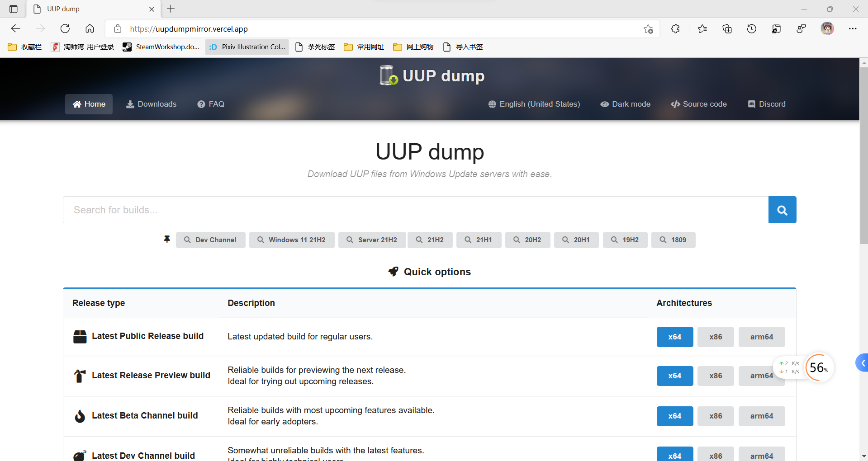Expand the 网上购物 bookmark folder
This screenshot has width=868, height=461.
(x=413, y=47)
